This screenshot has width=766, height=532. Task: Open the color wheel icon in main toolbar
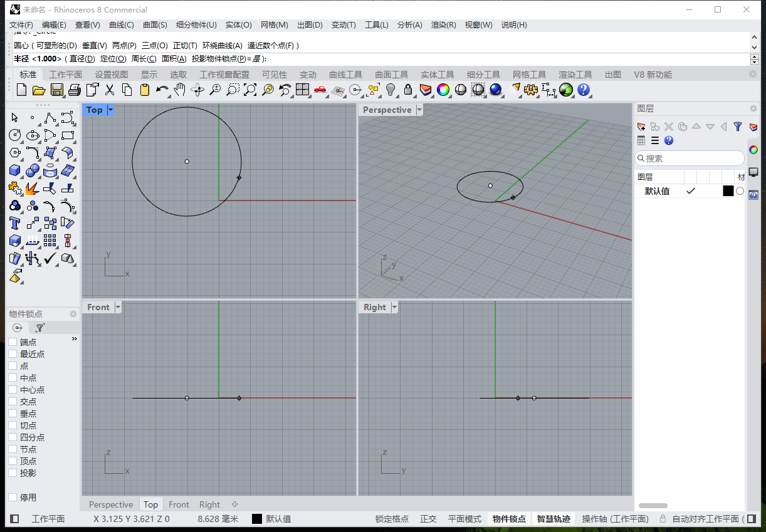point(443,90)
